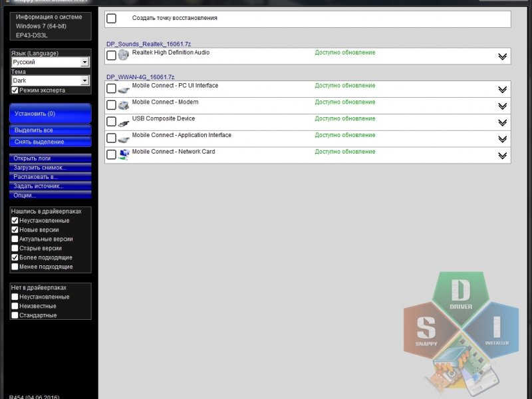Image resolution: width=532 pixels, height=399 pixels.
Task: Expand the Mobile Connect - PC UI Interface row
Action: point(503,90)
